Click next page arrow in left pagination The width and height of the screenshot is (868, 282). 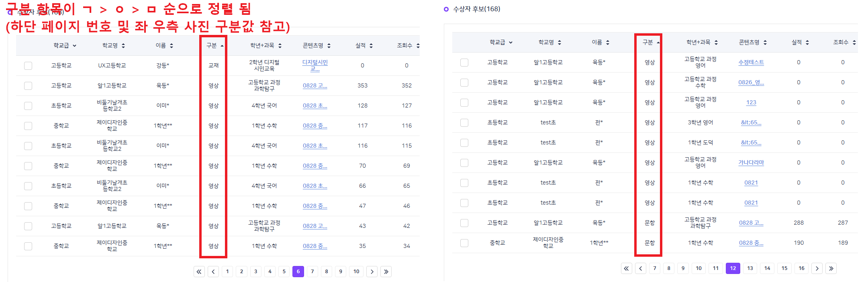(x=372, y=272)
